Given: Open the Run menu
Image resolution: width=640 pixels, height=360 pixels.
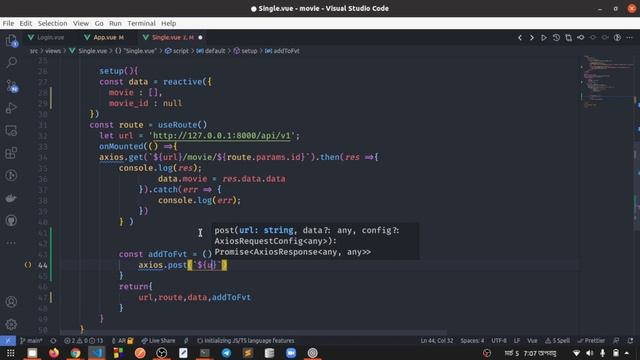Looking at the screenshot, I should [x=115, y=23].
